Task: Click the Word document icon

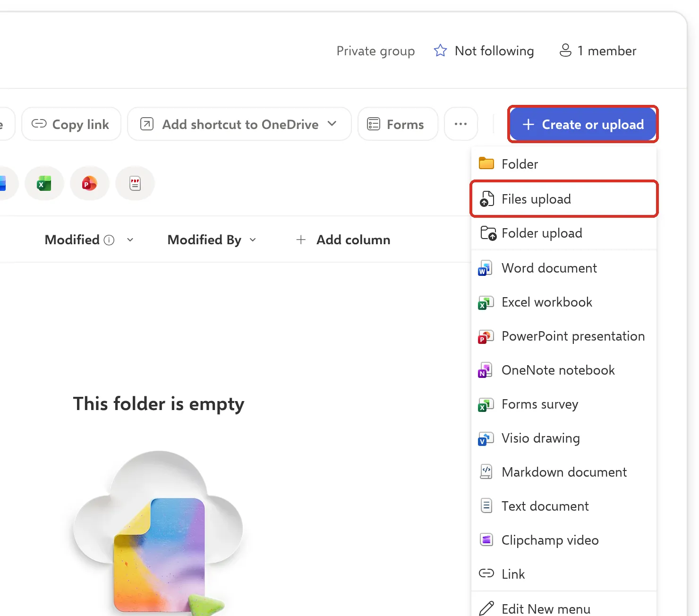Action: [x=486, y=268]
